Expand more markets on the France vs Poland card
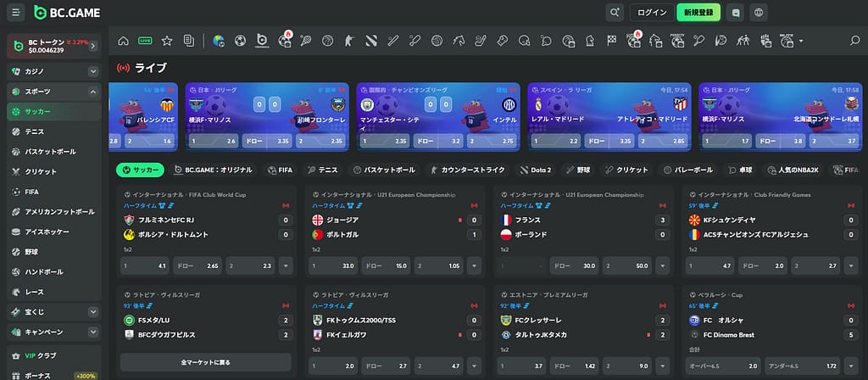Screen dimensions: 868x380 click(663, 265)
